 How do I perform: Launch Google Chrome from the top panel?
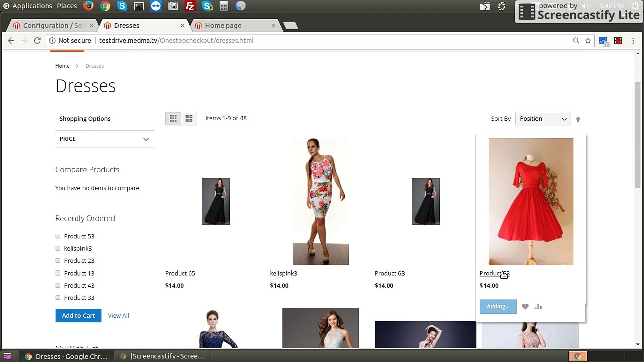tap(105, 6)
